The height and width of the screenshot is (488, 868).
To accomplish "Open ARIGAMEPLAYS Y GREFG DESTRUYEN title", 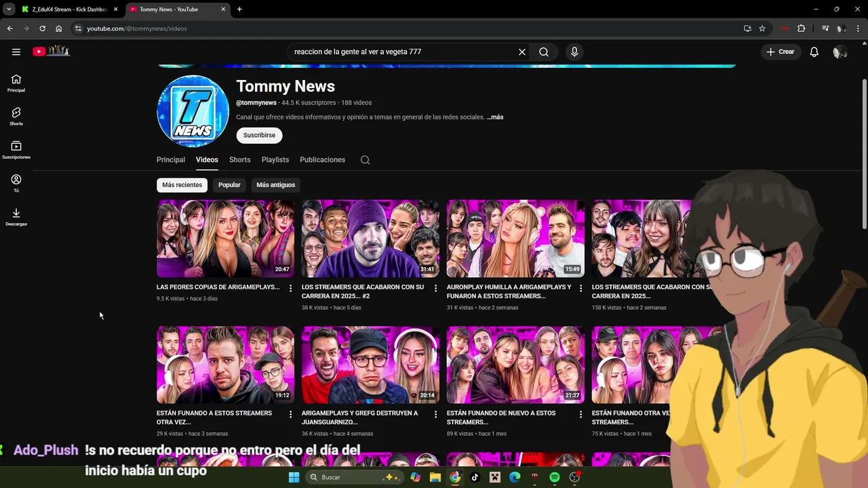I will coord(360,418).
